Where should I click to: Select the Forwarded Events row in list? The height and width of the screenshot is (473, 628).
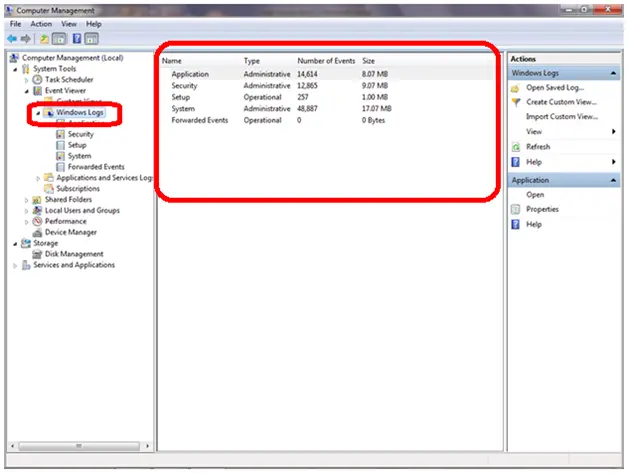tap(326, 120)
